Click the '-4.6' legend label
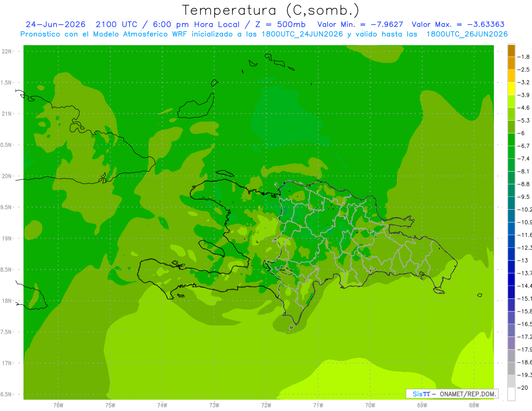Viewport: 532px width, 411px height. [x=524, y=108]
